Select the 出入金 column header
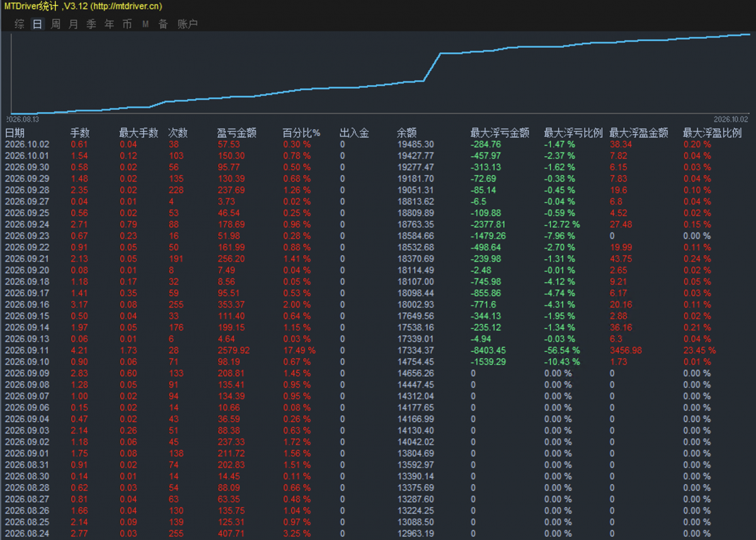This screenshot has width=756, height=540. (x=355, y=133)
